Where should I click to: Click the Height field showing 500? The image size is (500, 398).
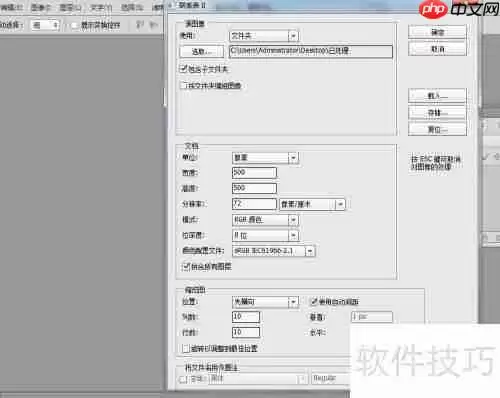pyautogui.click(x=254, y=188)
